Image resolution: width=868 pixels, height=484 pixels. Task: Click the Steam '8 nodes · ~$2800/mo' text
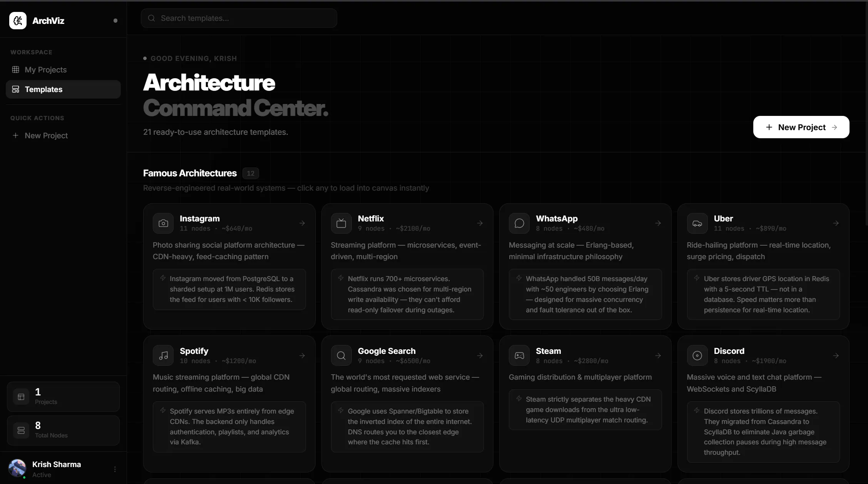572,361
